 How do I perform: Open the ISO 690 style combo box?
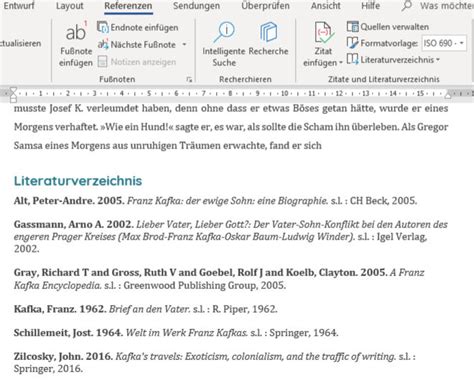click(x=444, y=43)
